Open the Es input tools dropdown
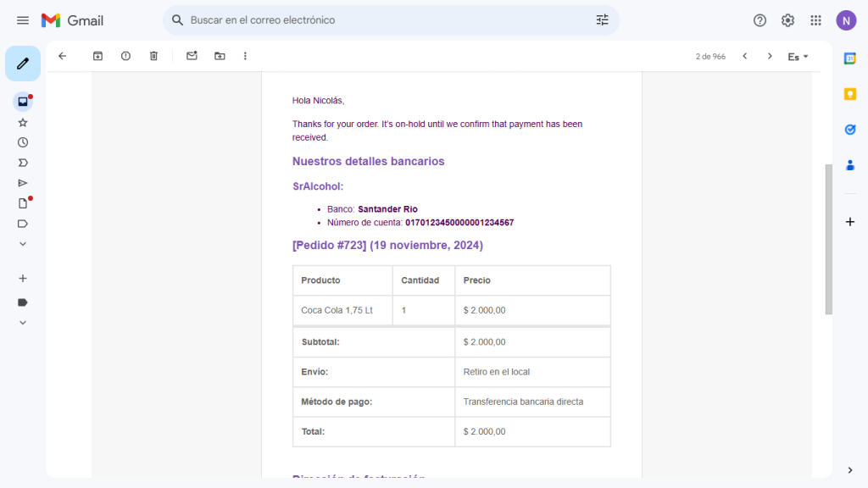Screen dimensions: 868x488 coord(798,57)
